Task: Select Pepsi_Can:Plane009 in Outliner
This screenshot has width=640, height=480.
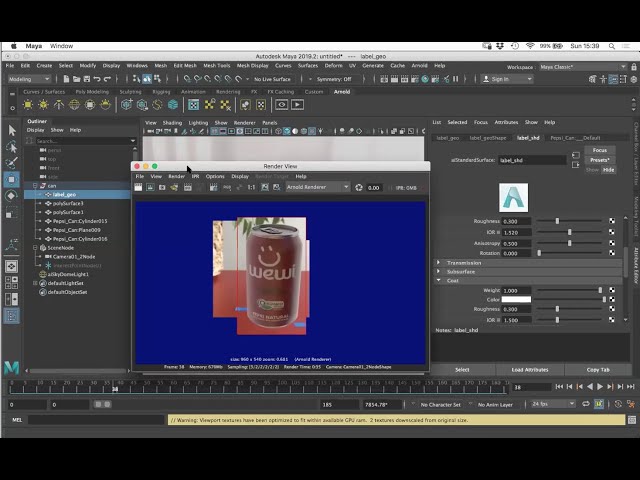Action: [76, 230]
